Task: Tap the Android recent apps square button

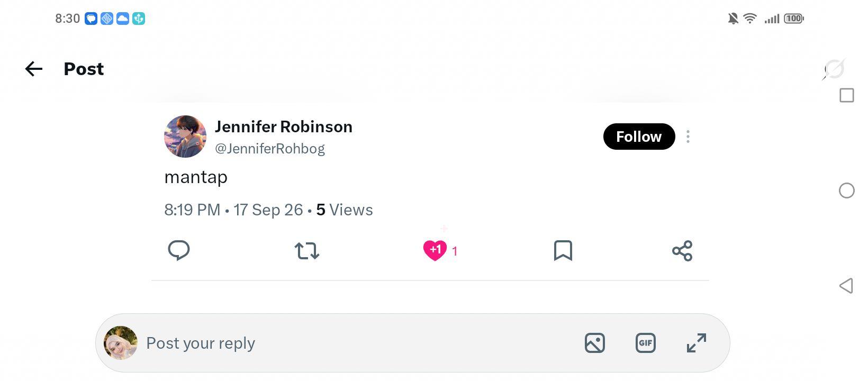Action: point(847,95)
